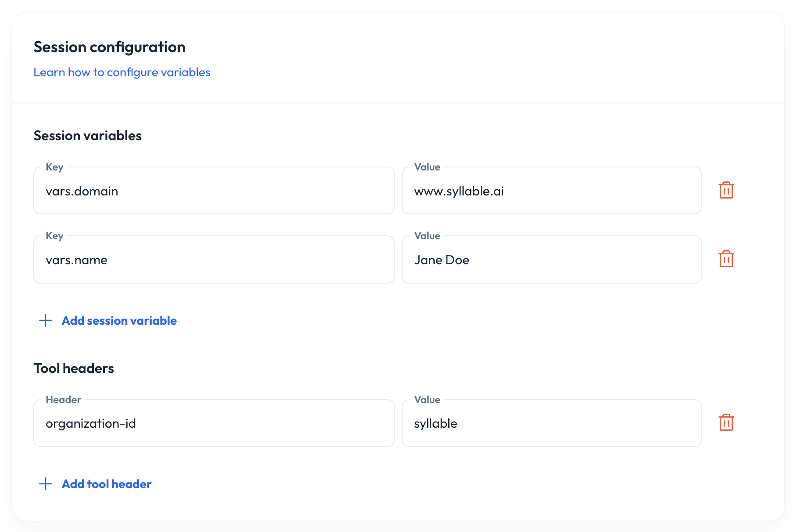The height and width of the screenshot is (532, 800).
Task: Click the Add tool header text
Action: coord(107,484)
